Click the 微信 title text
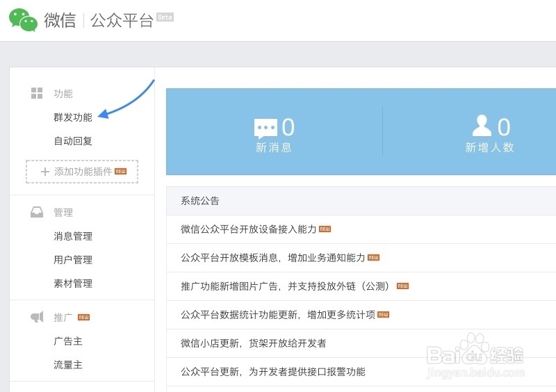 (x=60, y=20)
